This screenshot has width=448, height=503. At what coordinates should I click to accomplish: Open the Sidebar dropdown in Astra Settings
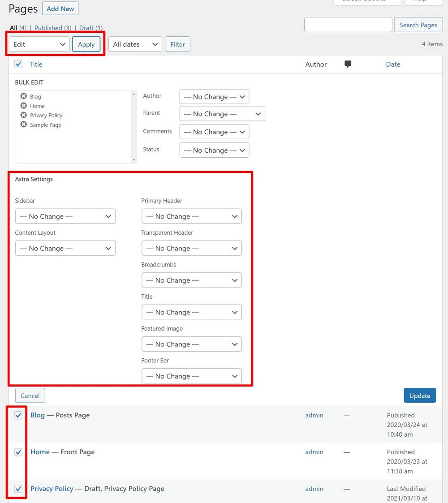(65, 216)
